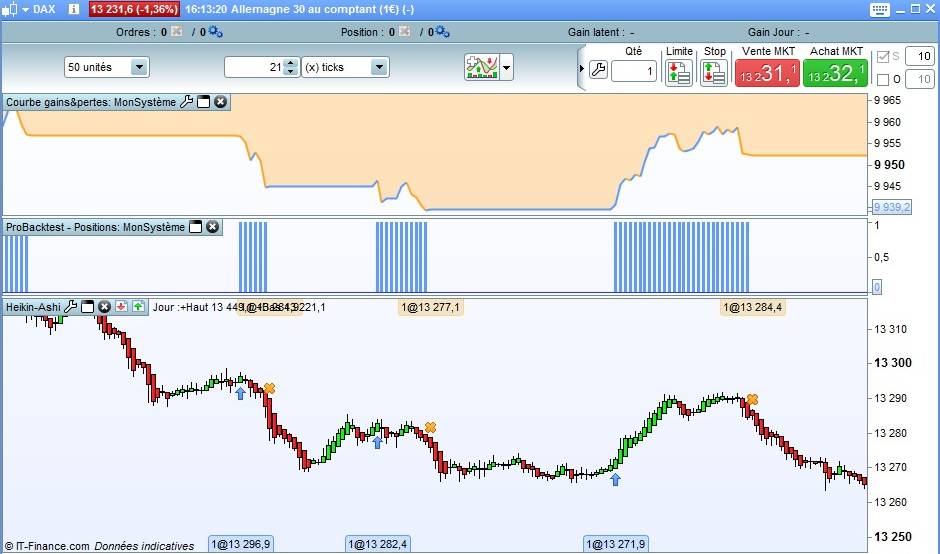Click the 1@13 271,9 entry price label
The height and width of the screenshot is (554, 940).
tap(616, 544)
